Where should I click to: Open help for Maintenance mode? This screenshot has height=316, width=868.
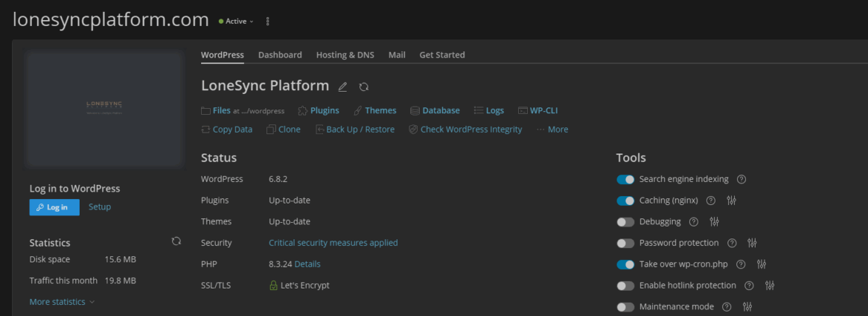(727, 306)
